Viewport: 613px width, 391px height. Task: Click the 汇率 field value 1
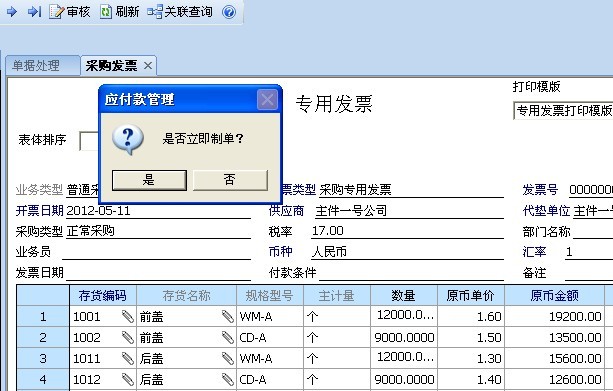pos(589,251)
